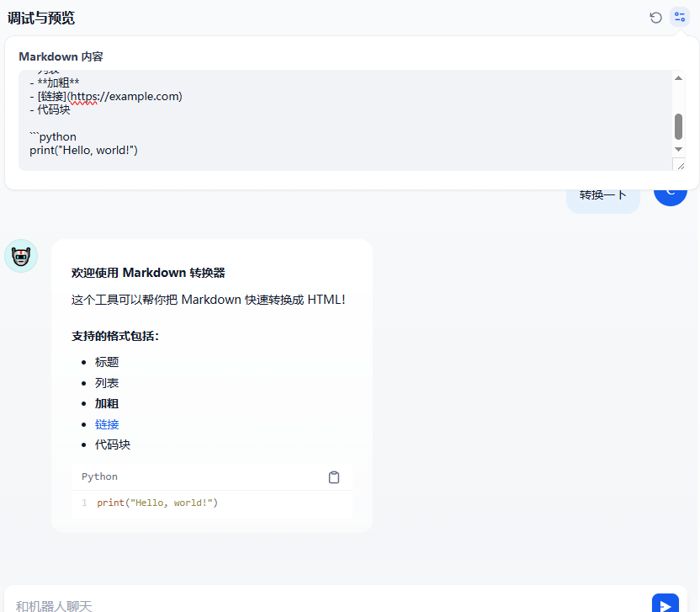Click the Markdown 内容 field label

61,56
